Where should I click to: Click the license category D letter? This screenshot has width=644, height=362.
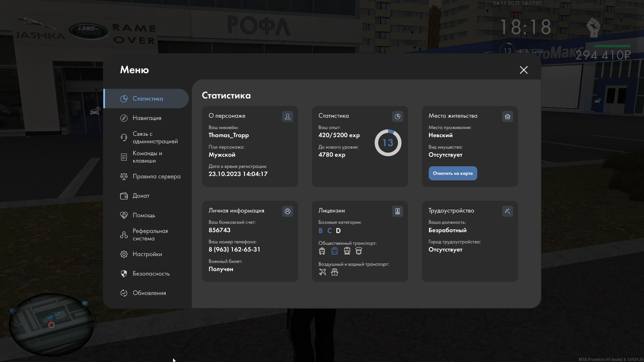click(338, 231)
